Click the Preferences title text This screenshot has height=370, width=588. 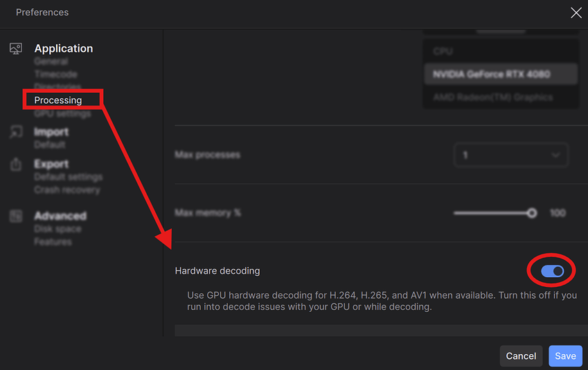[x=42, y=12]
